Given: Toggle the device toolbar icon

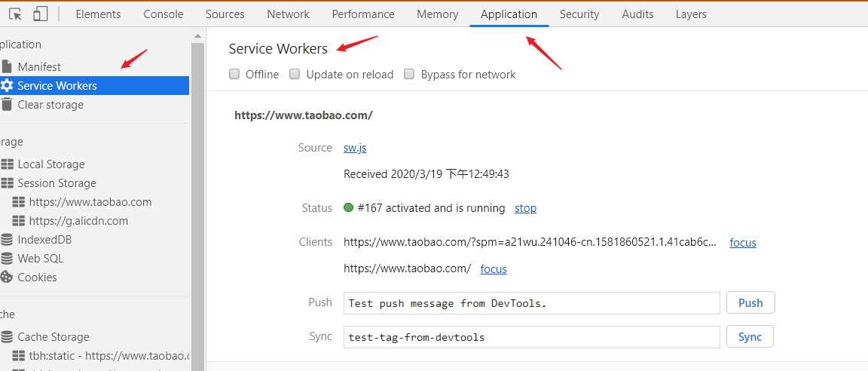Looking at the screenshot, I should 40,14.
